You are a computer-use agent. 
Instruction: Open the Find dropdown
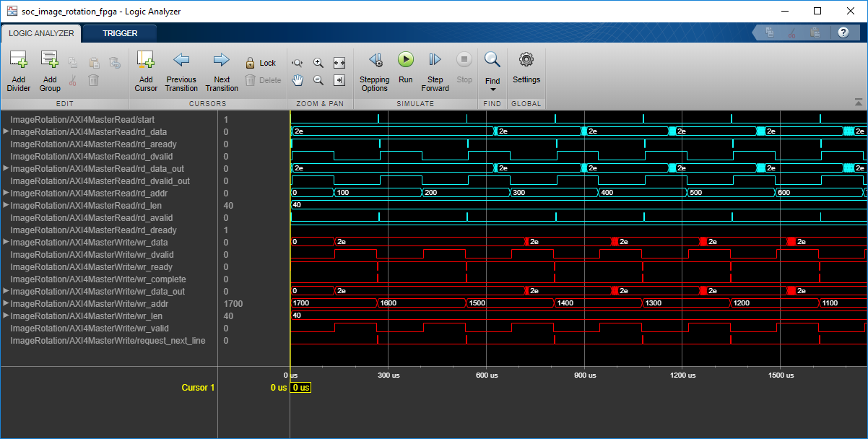click(x=492, y=89)
